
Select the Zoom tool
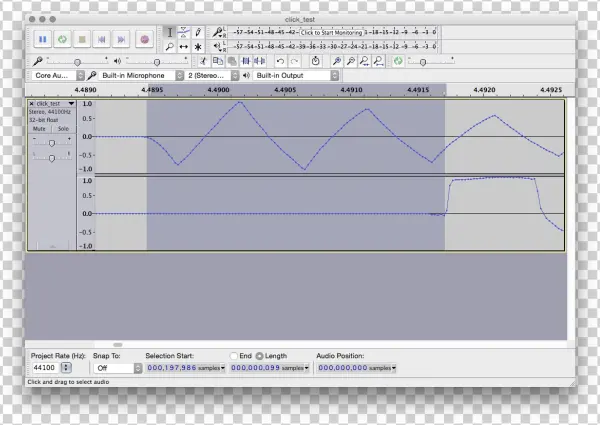click(x=170, y=46)
